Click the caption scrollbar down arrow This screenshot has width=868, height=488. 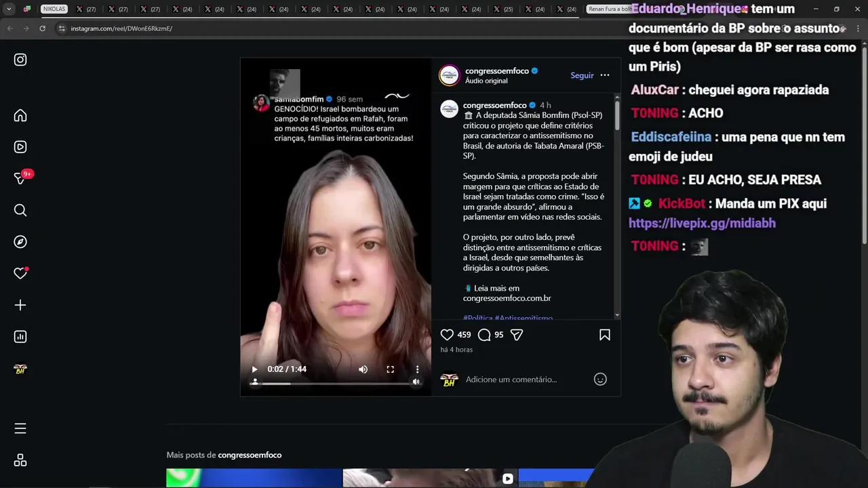617,315
